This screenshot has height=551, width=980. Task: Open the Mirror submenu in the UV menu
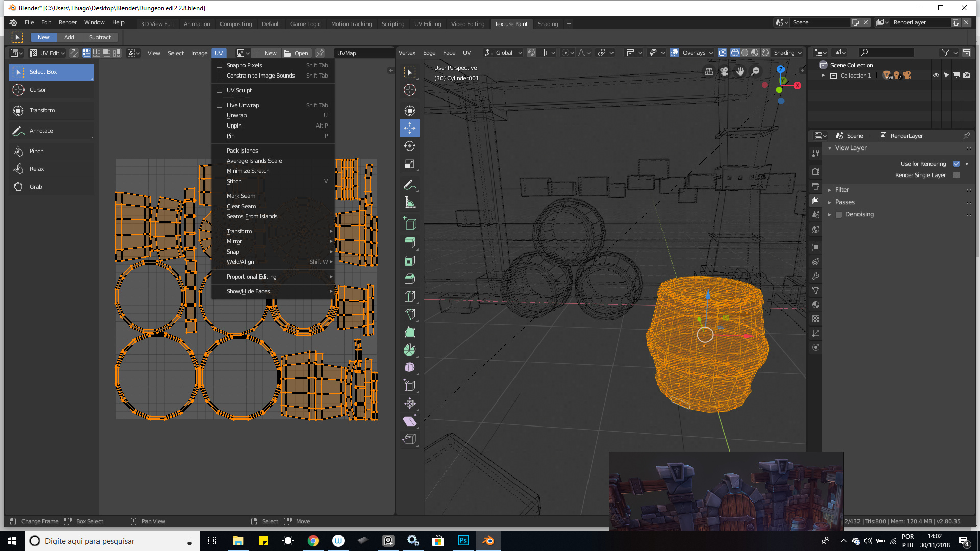pos(234,241)
